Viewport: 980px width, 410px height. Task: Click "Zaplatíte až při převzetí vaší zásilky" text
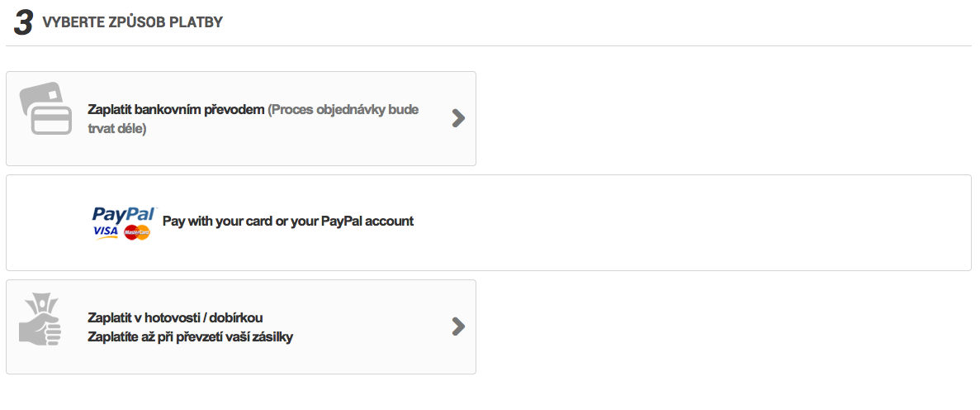pyautogui.click(x=190, y=337)
